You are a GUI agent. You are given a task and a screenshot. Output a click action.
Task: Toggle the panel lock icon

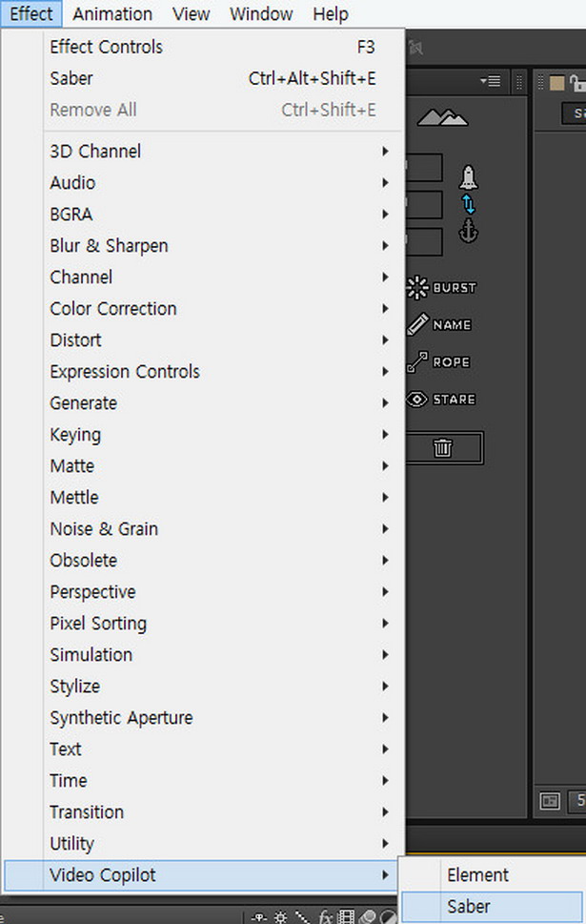point(577,83)
